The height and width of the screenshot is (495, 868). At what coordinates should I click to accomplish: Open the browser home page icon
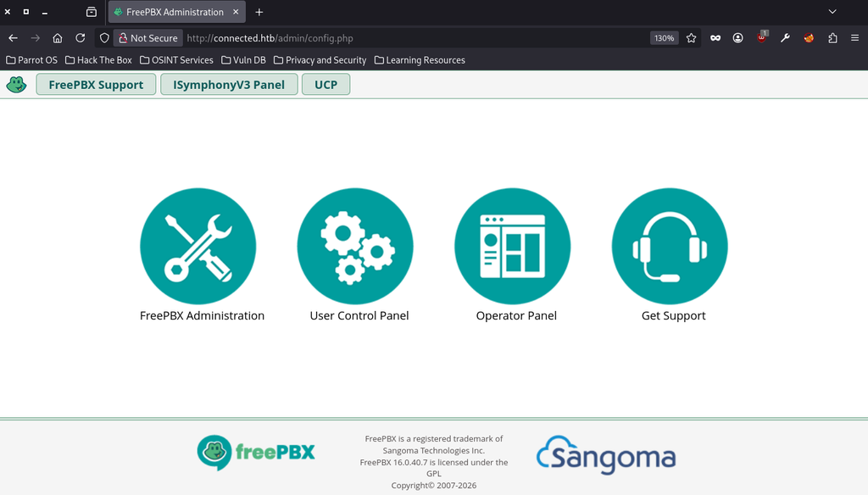(58, 38)
